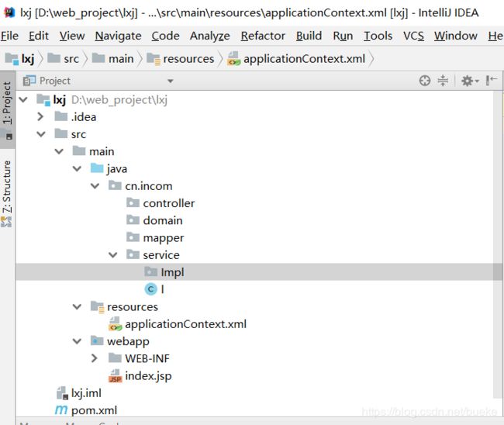The image size is (504, 425).
Task: Click the cn.incom package icon
Action: [115, 185]
